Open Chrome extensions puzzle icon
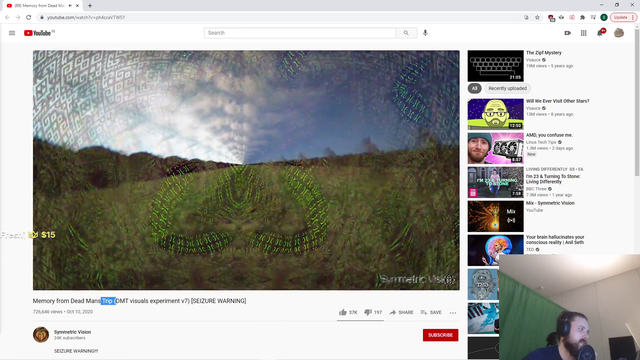This screenshot has height=360, width=640. 582,18
